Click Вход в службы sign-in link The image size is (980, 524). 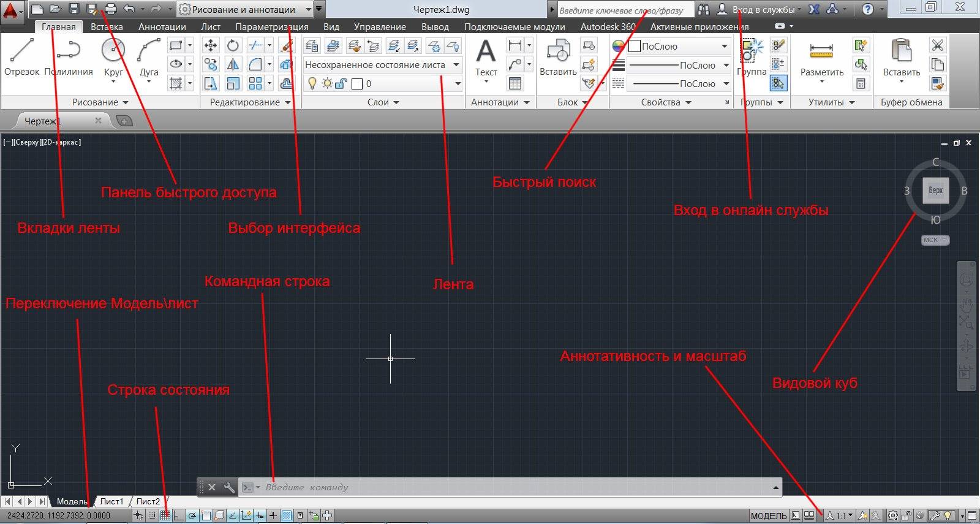tap(763, 9)
